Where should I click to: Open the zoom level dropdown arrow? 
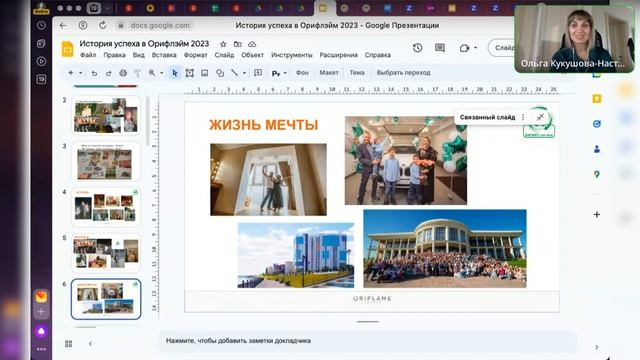tap(162, 73)
